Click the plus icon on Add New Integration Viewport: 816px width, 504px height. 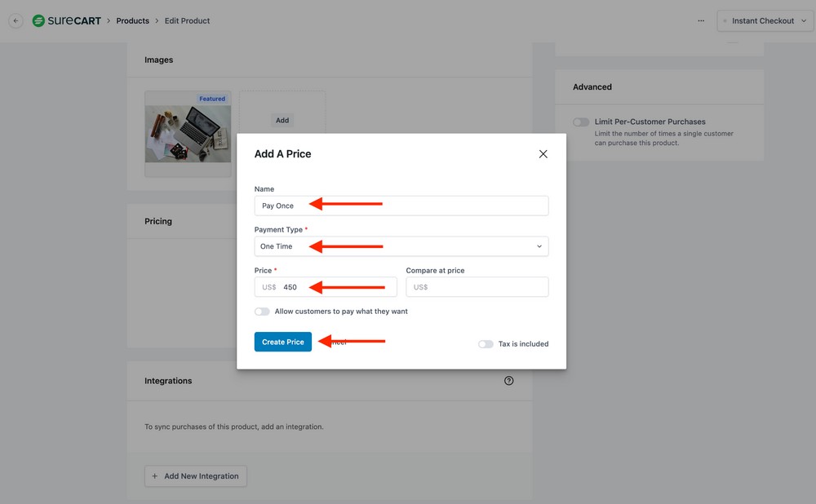pyautogui.click(x=154, y=475)
